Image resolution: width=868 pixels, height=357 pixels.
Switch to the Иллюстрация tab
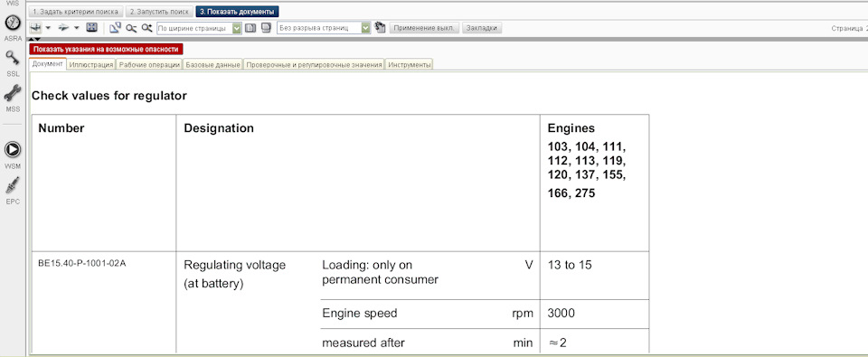click(x=91, y=65)
